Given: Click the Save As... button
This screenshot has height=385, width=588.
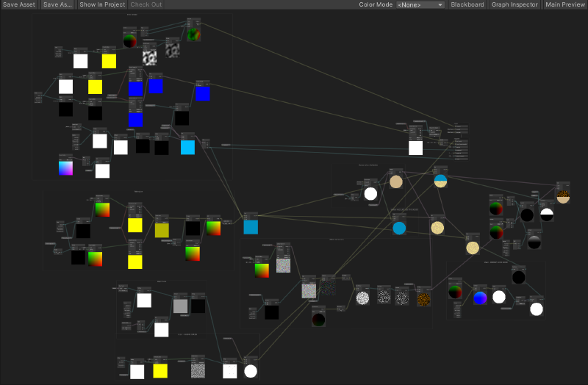Looking at the screenshot, I should pyautogui.click(x=57, y=4).
